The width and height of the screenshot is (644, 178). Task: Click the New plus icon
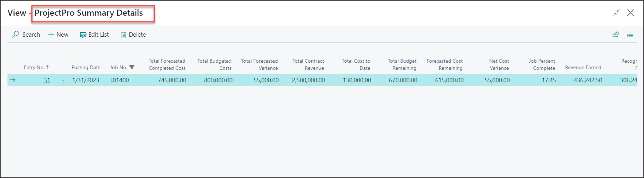(51, 35)
